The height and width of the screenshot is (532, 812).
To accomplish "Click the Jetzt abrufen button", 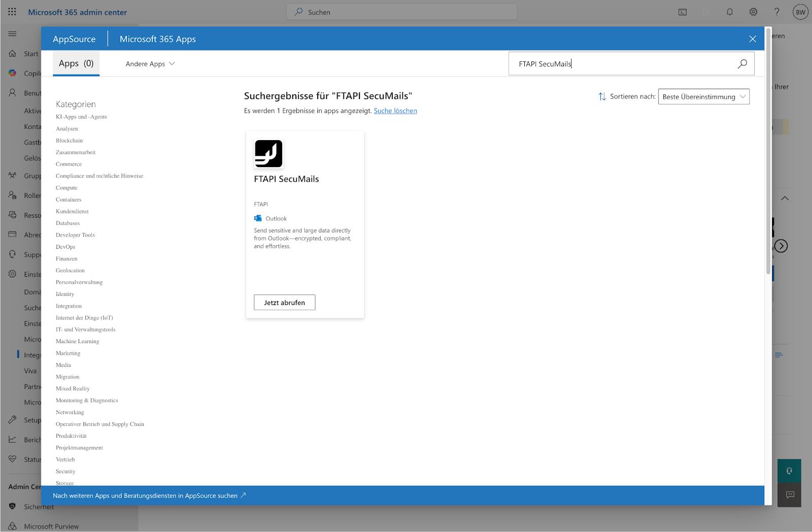I will click(285, 303).
